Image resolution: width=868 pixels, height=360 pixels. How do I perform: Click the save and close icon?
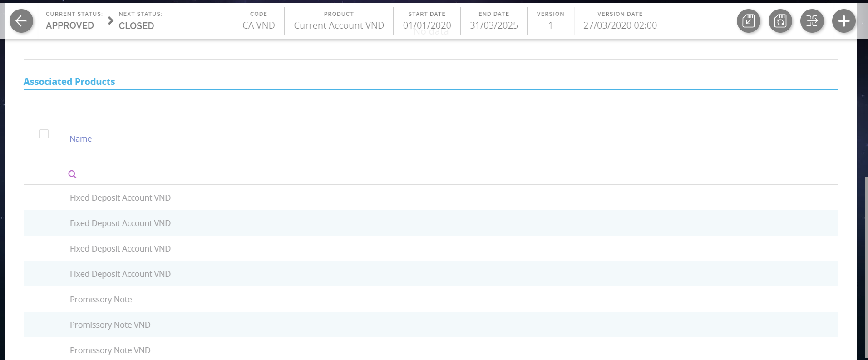point(748,21)
